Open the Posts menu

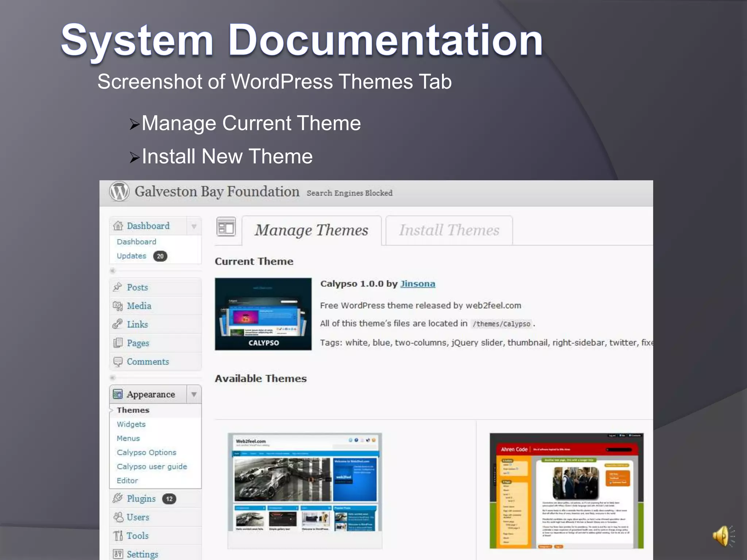coord(137,287)
